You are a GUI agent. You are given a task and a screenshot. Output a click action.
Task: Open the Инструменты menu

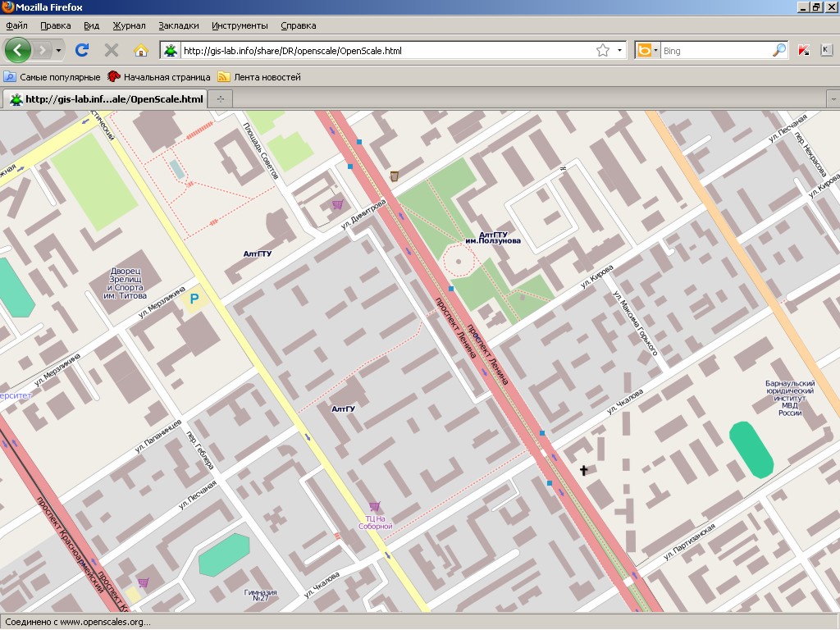point(240,25)
